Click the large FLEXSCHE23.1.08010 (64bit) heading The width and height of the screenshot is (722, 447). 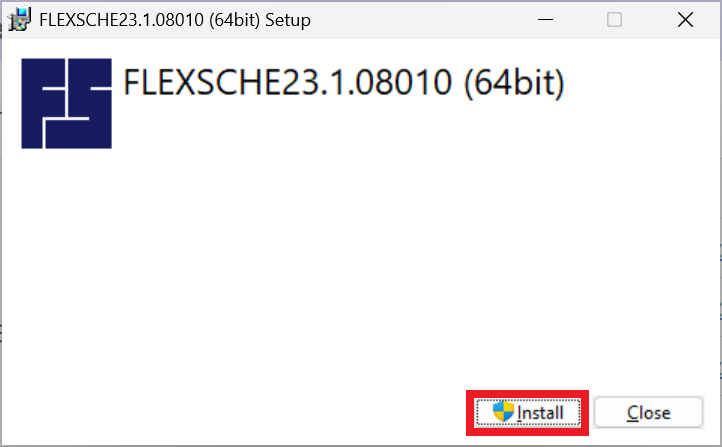coord(344,83)
